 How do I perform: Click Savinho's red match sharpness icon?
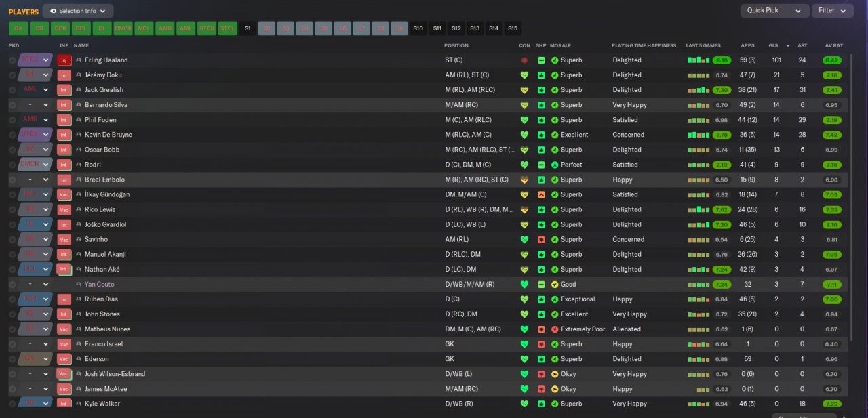(x=540, y=239)
